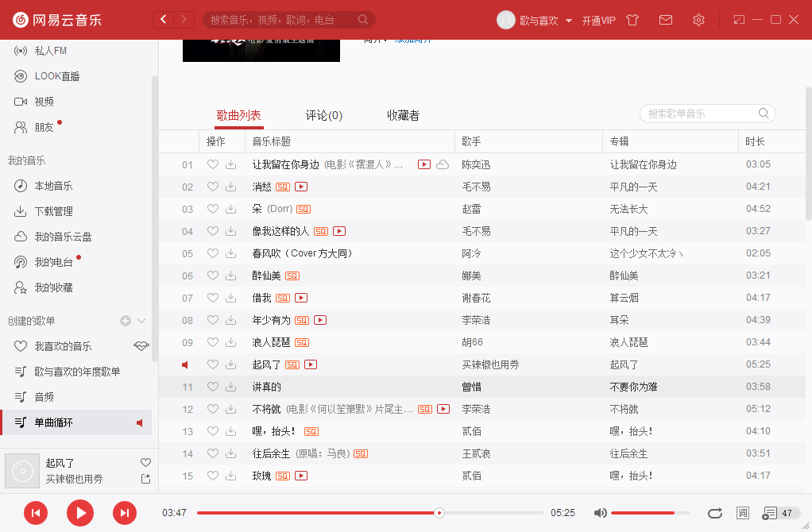812x532 pixels.
Task: Switch to the 收藏者 tab
Action: 403,115
